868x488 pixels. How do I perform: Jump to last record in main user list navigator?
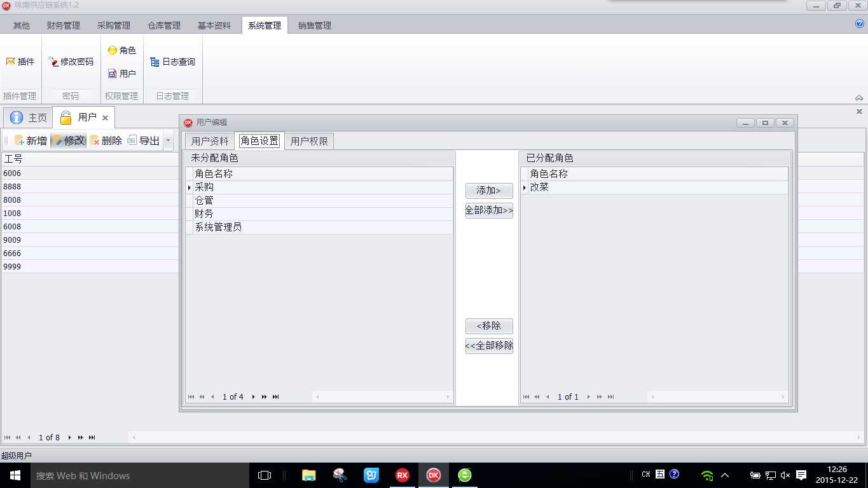pyautogui.click(x=92, y=437)
